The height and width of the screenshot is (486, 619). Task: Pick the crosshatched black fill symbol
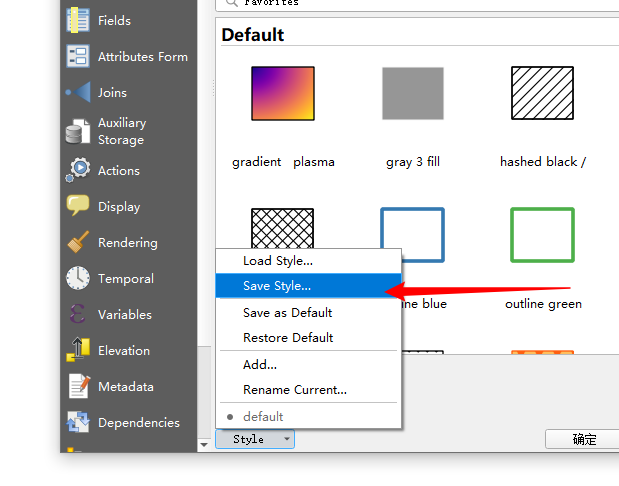point(283,228)
